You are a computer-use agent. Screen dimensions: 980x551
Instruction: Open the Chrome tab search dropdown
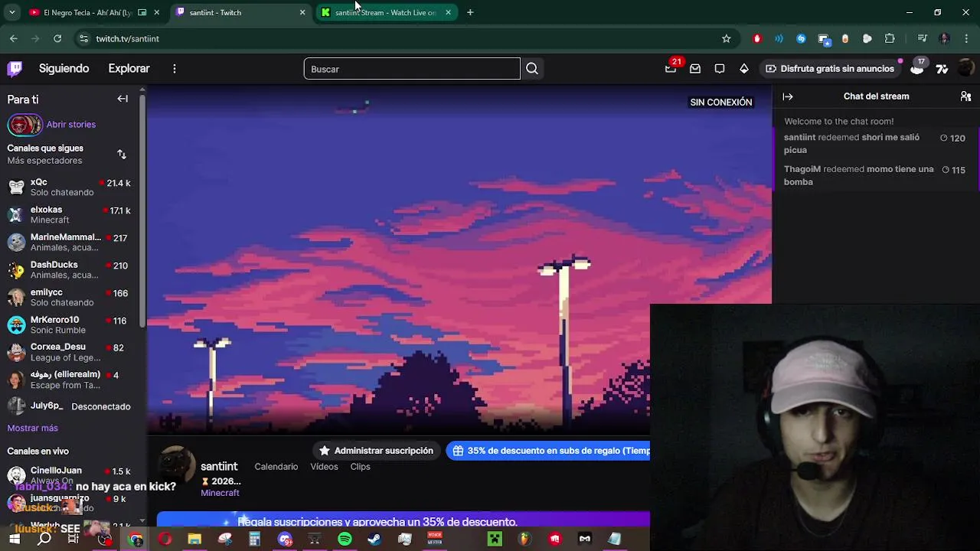tap(11, 12)
